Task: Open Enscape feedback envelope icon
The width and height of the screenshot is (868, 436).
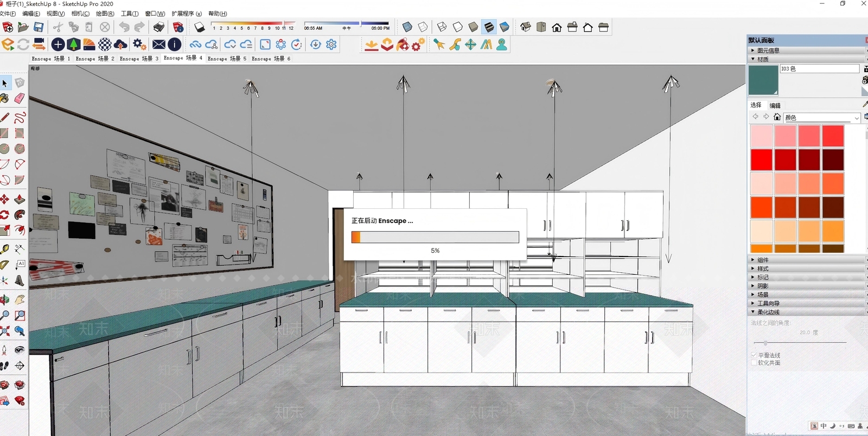Action: [x=159, y=44]
